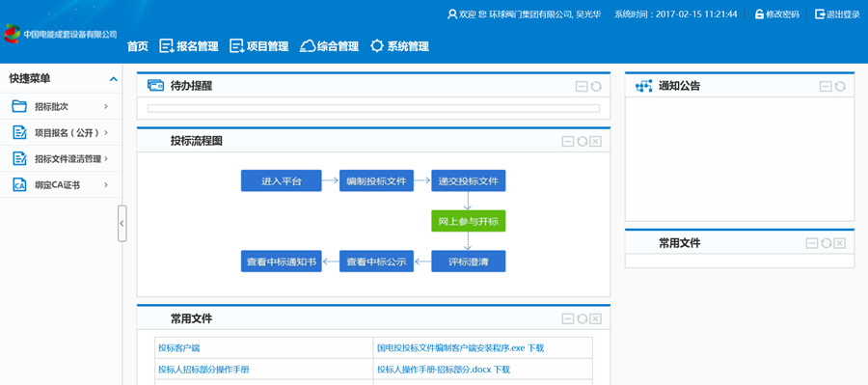Click the 评标澄清 flowchart step
868x385 pixels.
469,261
